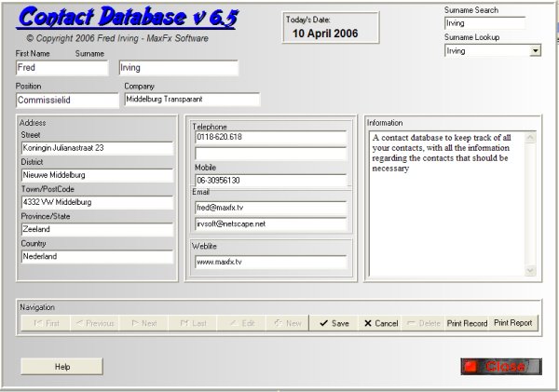Save the record with checkmark button

pyautogui.click(x=333, y=323)
